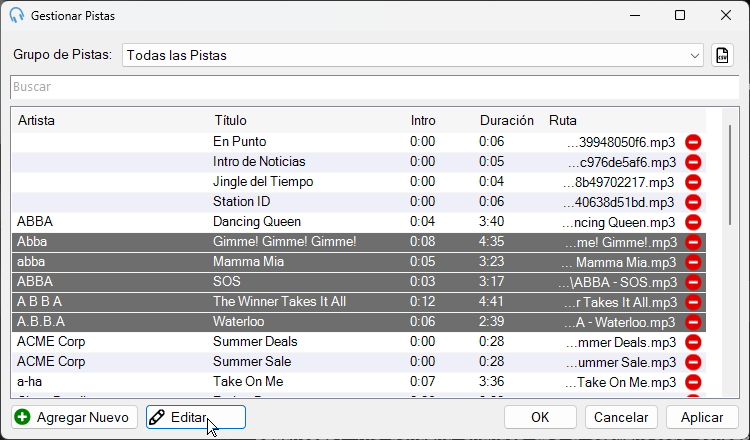
Task: Click into the Buscar search field
Action: [375, 87]
